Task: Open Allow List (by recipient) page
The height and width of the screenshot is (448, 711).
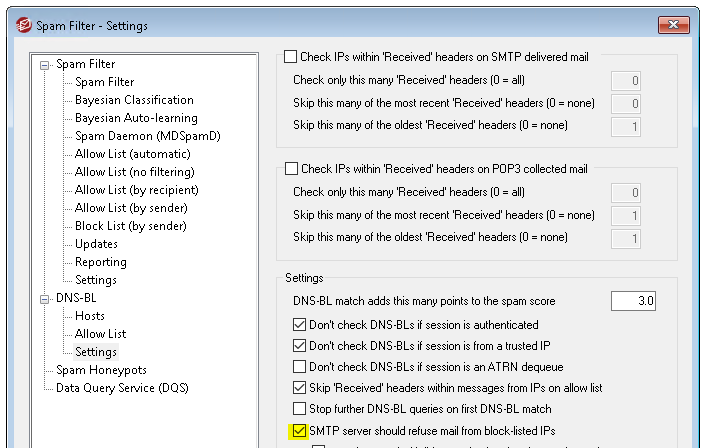Action: click(x=137, y=190)
